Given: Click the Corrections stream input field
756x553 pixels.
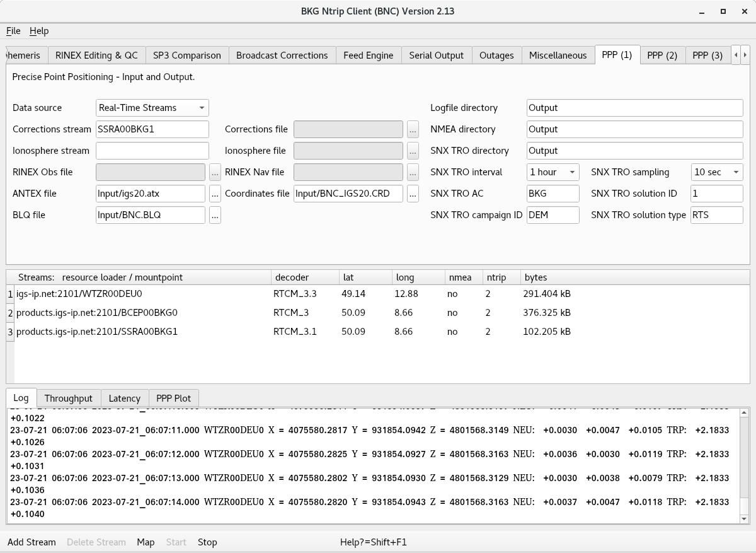Looking at the screenshot, I should coord(152,129).
